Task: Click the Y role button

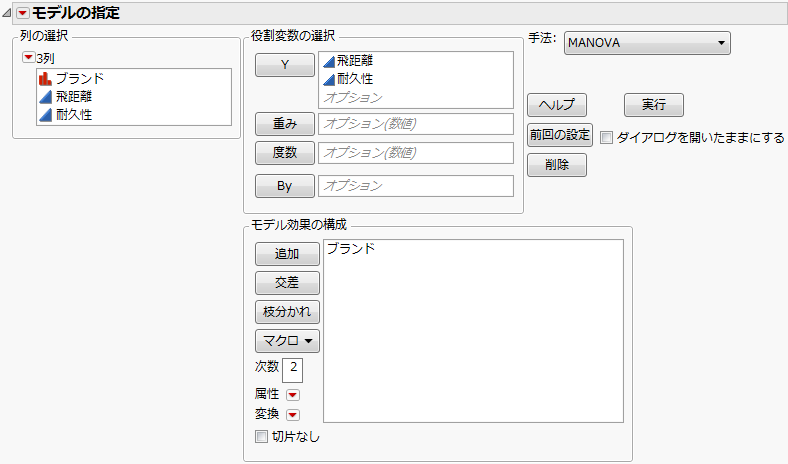Action: pos(284,65)
